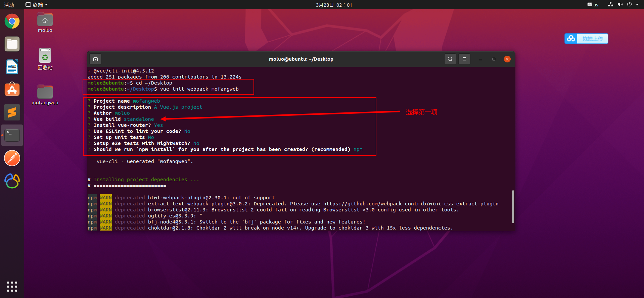Open the terminal hamburger menu
The width and height of the screenshot is (644, 298).
coord(464,59)
